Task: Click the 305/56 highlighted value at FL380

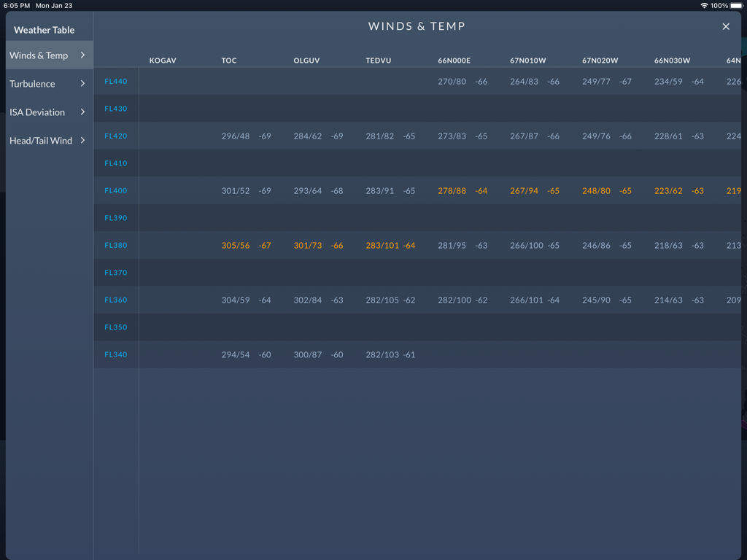Action: click(x=235, y=245)
